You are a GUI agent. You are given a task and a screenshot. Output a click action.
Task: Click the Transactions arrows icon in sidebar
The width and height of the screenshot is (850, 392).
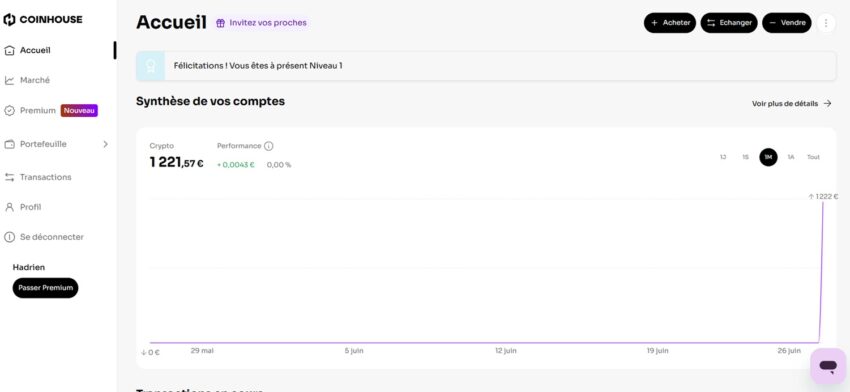click(x=9, y=177)
